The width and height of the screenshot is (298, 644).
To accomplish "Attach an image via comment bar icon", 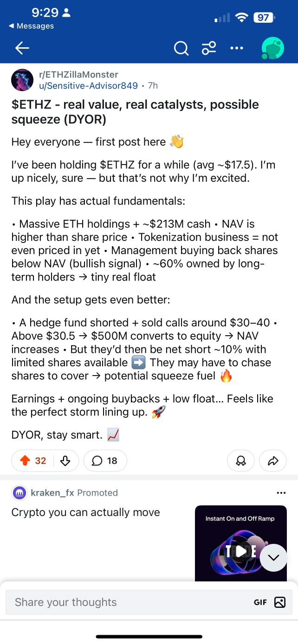I will coord(280,602).
